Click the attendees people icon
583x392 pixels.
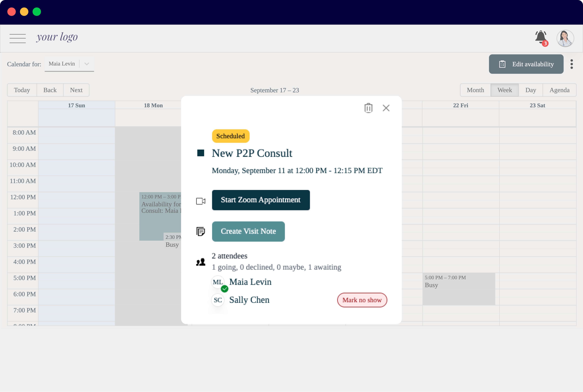coord(201,262)
